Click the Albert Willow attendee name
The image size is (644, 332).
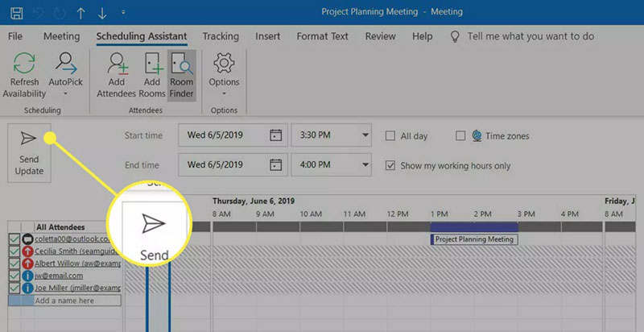click(x=77, y=264)
